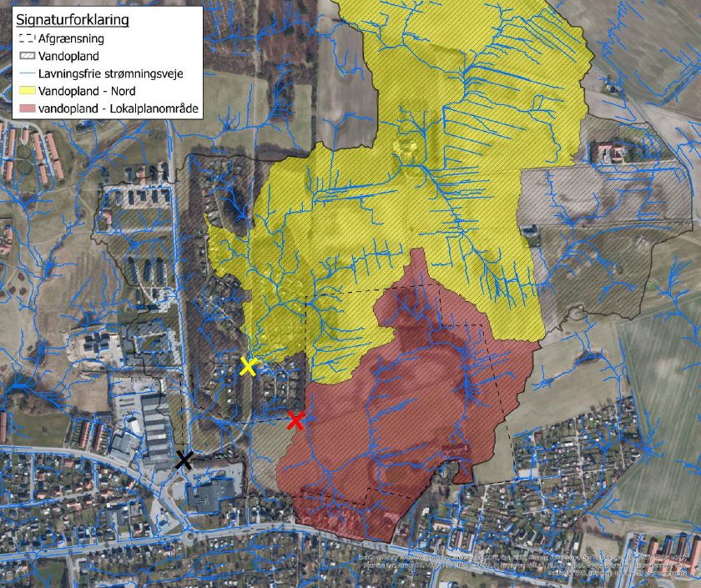The height and width of the screenshot is (588, 701).
Task: Click the yellow X marker
Action: pyautogui.click(x=248, y=365)
